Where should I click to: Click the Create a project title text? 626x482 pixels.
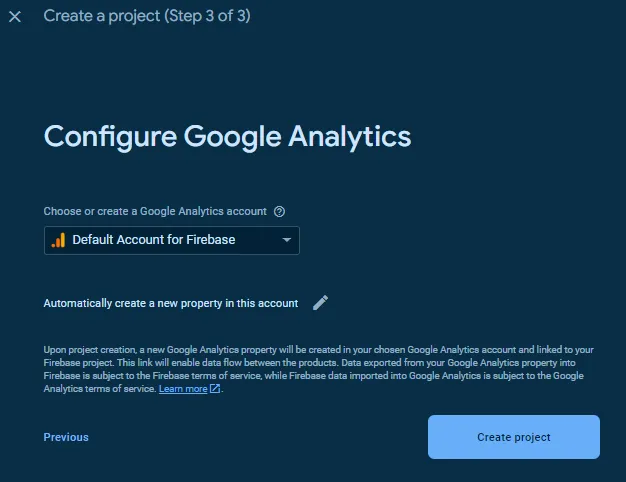point(102,16)
